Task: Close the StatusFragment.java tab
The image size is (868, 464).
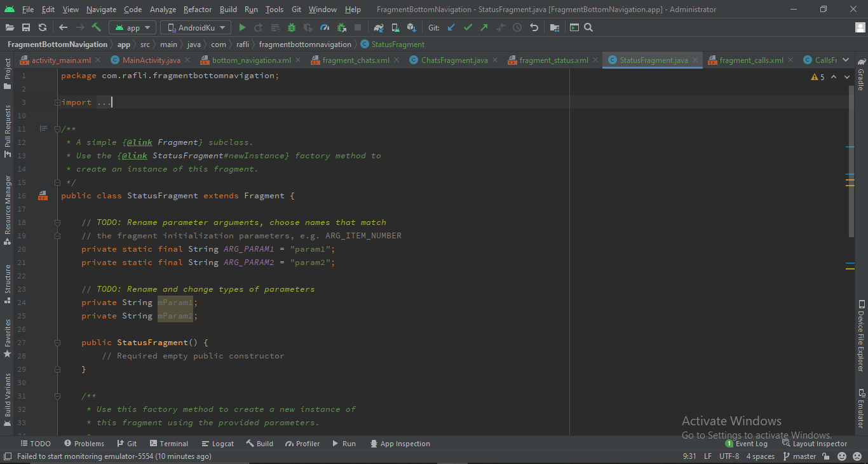Action: pyautogui.click(x=695, y=60)
